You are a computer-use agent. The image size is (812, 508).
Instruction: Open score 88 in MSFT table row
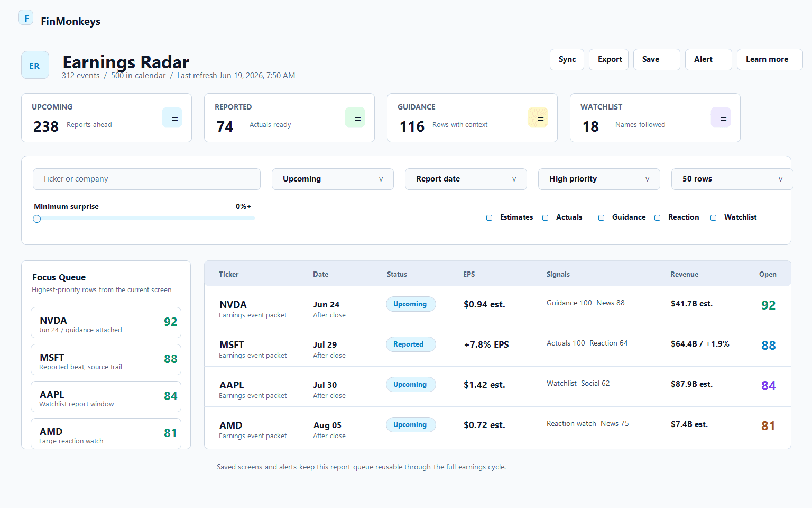pyautogui.click(x=769, y=346)
